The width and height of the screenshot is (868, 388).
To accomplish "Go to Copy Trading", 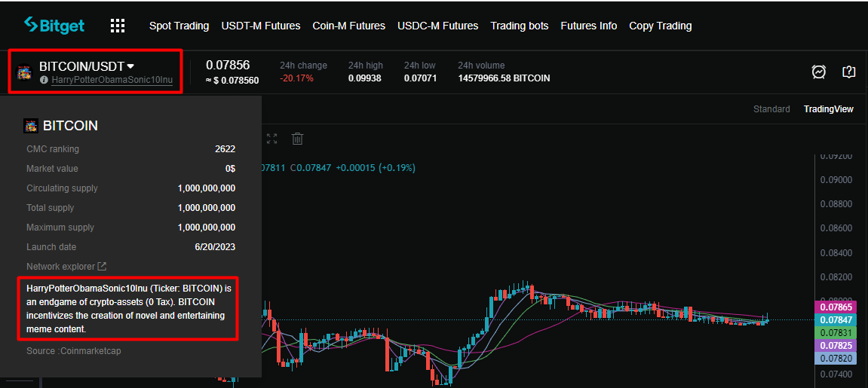I will coord(661,26).
